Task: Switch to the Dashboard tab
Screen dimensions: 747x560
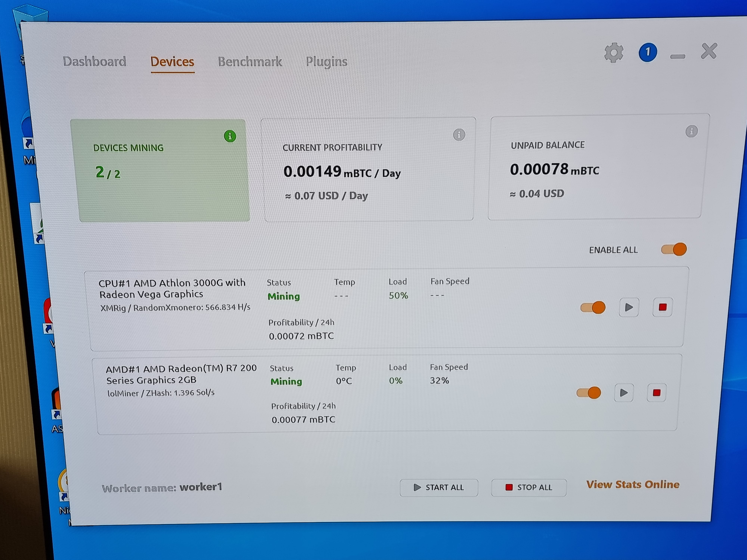Action: click(x=94, y=61)
